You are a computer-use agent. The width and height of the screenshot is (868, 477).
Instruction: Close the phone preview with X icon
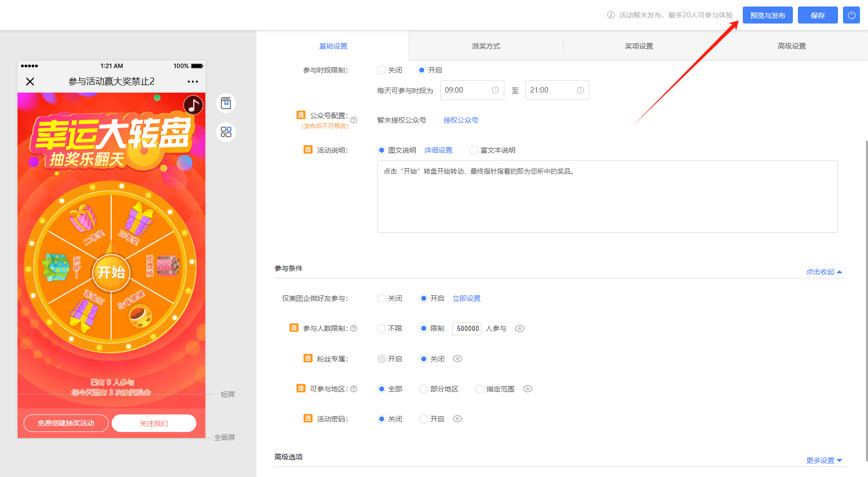[30, 82]
